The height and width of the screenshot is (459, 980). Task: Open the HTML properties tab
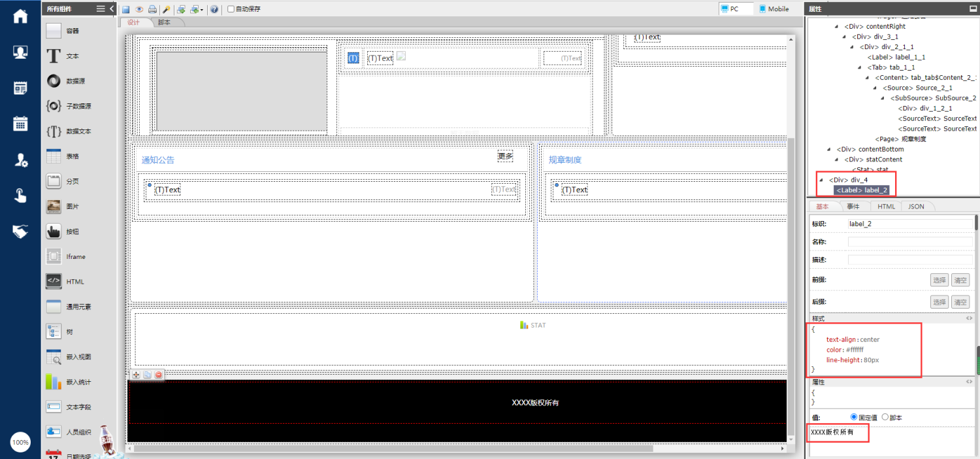click(x=887, y=207)
